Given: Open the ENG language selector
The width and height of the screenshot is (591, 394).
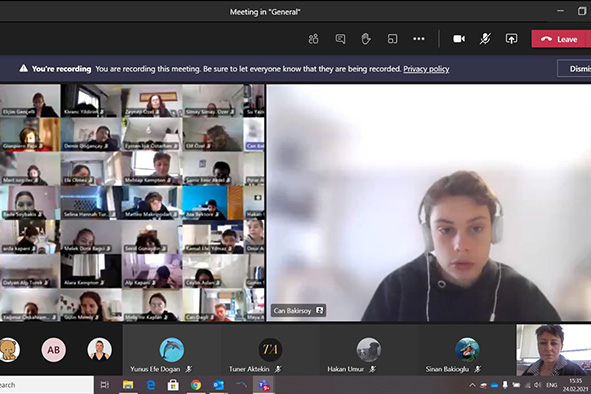Looking at the screenshot, I should [x=551, y=385].
